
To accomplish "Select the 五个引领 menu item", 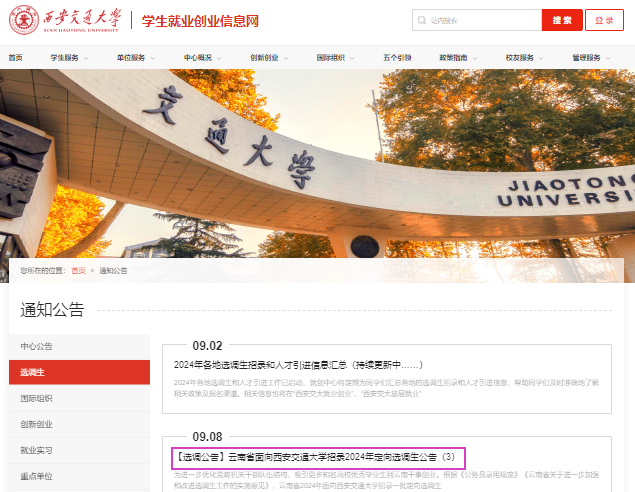I will tap(397, 58).
